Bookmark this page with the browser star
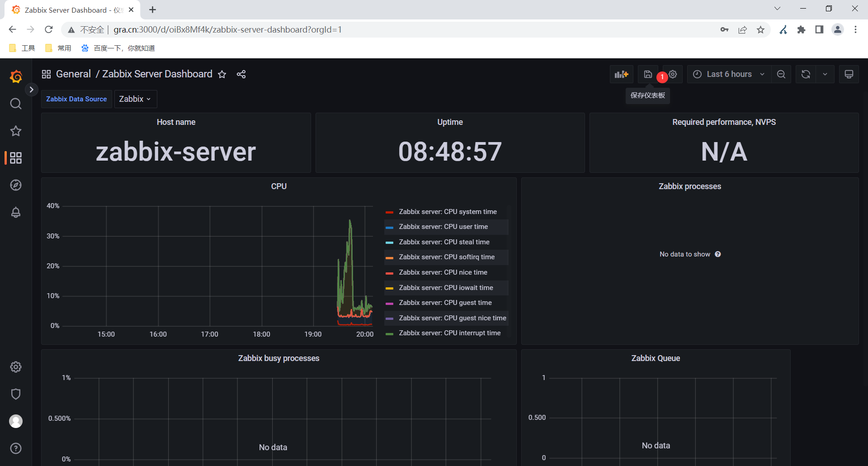 [x=761, y=30]
